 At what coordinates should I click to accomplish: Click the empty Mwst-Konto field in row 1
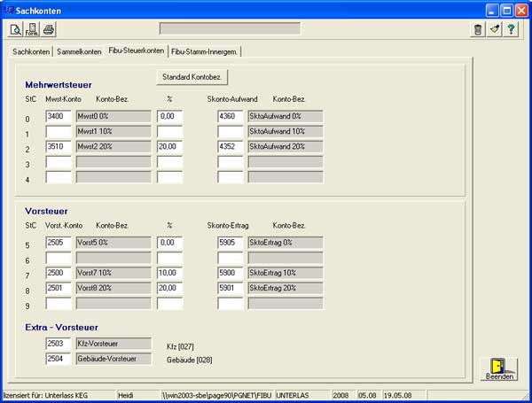point(59,131)
